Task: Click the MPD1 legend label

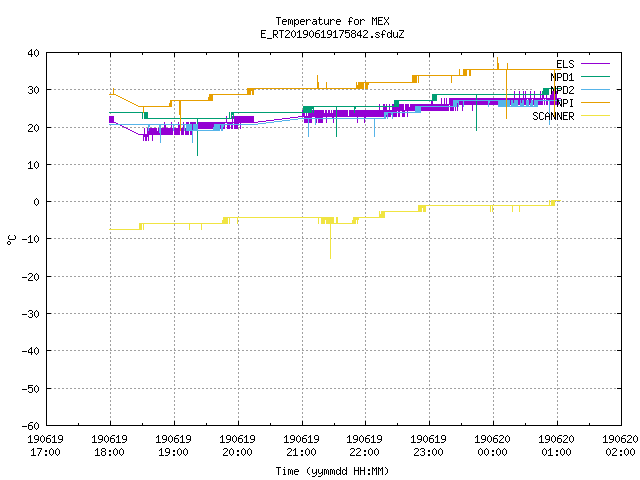Action: 562,77
